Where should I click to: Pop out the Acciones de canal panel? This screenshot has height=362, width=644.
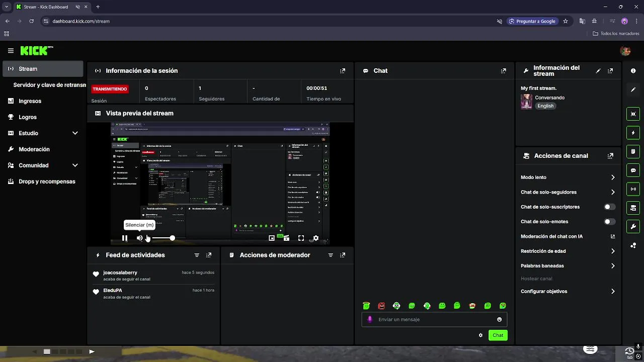610,156
